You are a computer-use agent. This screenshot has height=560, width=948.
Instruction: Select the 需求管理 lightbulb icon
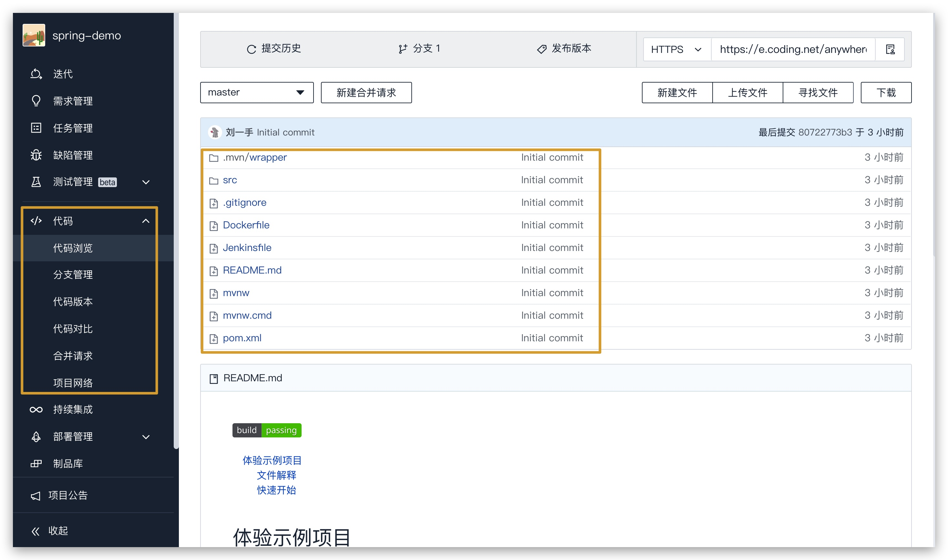tap(36, 101)
